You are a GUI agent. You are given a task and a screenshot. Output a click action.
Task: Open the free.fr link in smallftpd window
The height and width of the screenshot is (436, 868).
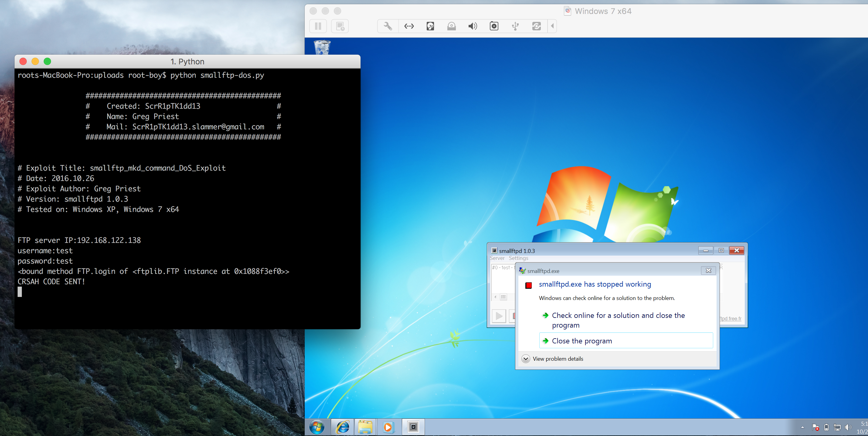click(731, 318)
